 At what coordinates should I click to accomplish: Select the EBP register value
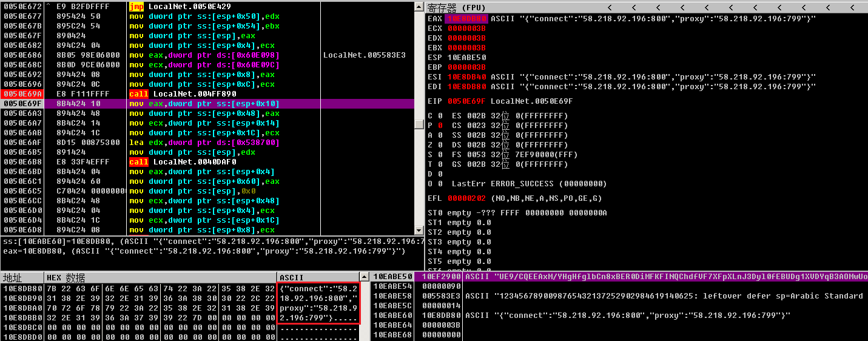[x=466, y=67]
